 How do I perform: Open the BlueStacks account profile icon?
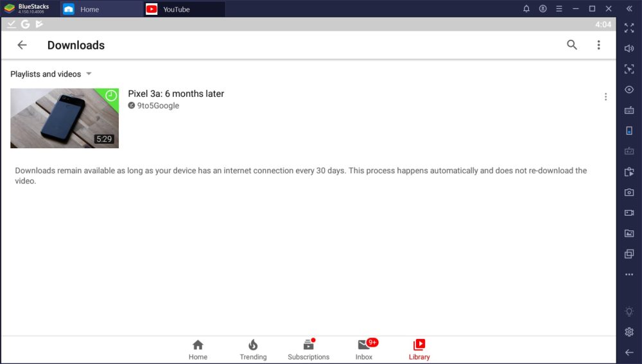pos(543,9)
